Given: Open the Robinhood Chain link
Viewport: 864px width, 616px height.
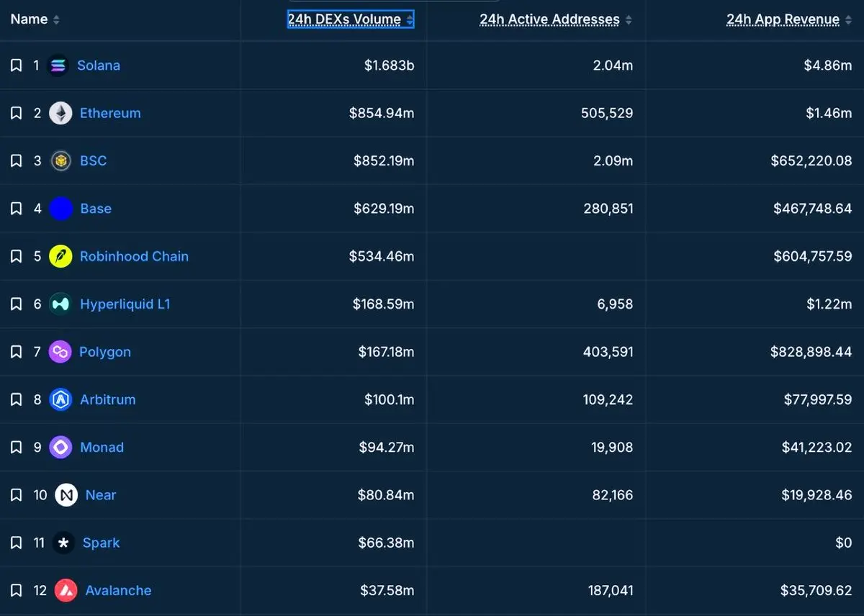Looking at the screenshot, I should click(x=134, y=256).
